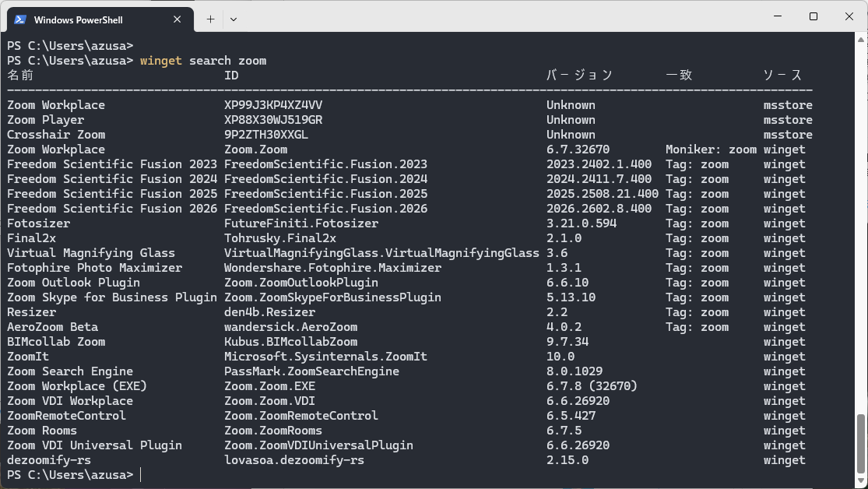
Task: Click PassMark.ZoomSearchEngine ID
Action: tap(311, 371)
